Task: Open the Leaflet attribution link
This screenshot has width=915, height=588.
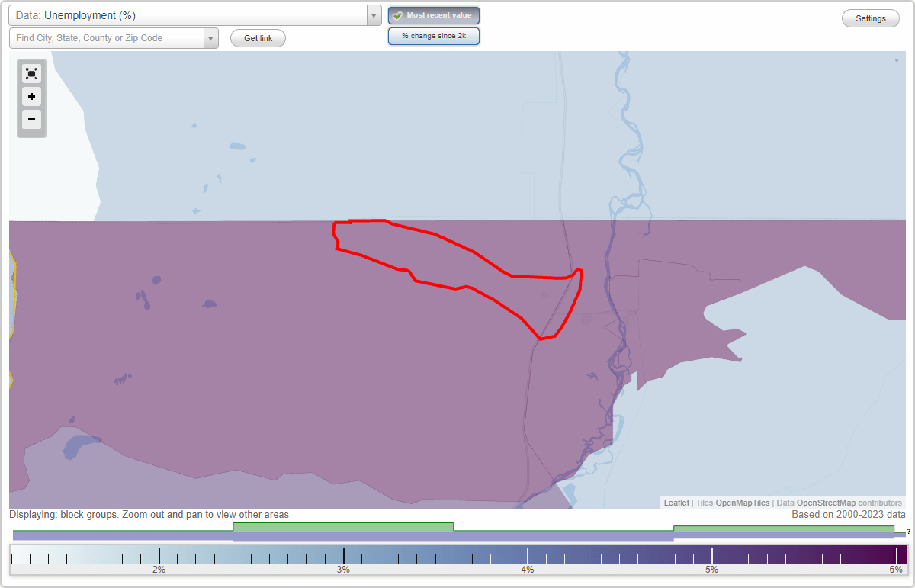Action: pos(676,503)
